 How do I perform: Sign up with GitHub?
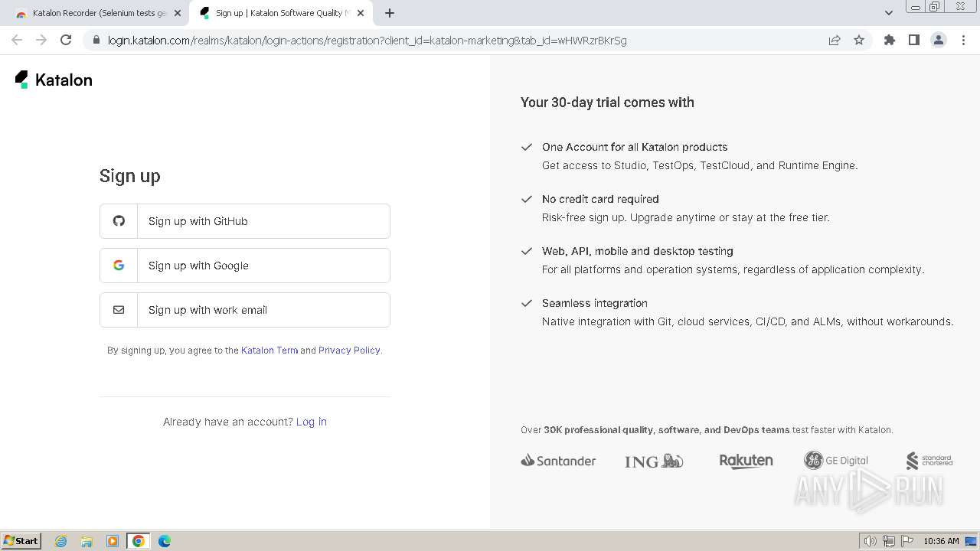(x=245, y=221)
